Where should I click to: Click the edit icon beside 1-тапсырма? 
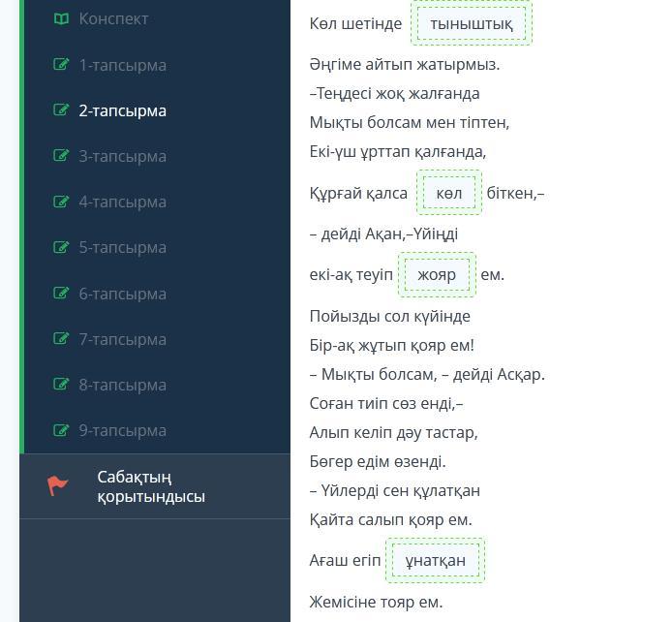tap(61, 65)
